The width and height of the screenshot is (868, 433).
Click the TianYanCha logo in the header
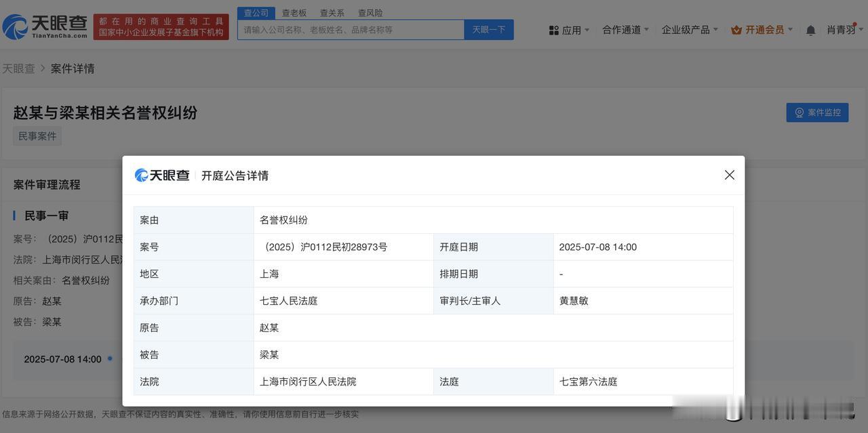[45, 26]
